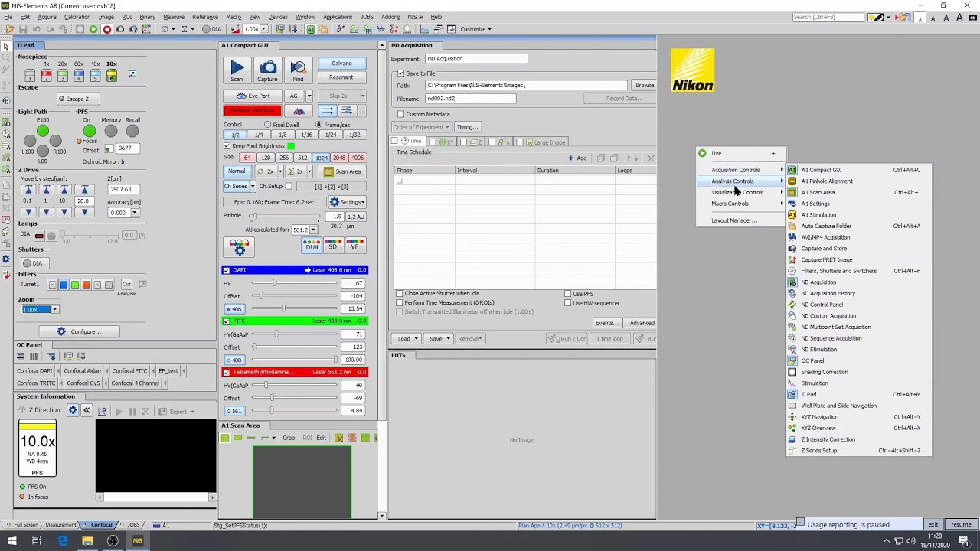Click the PFS Memory button
Image resolution: width=980 pixels, height=551 pixels.
(111, 131)
